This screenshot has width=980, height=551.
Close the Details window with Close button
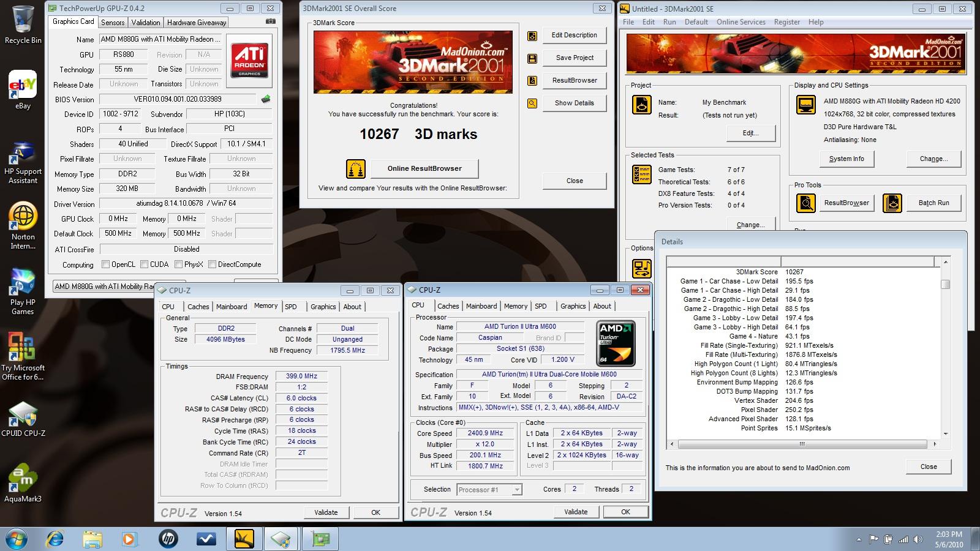pos(929,467)
